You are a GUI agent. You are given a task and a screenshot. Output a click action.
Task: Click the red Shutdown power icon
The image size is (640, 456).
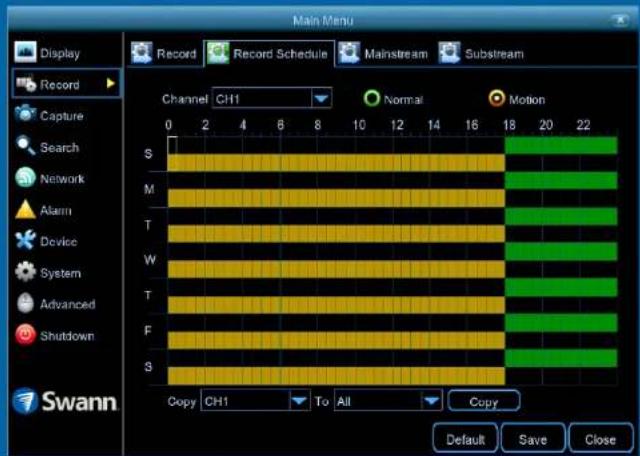click(x=25, y=335)
